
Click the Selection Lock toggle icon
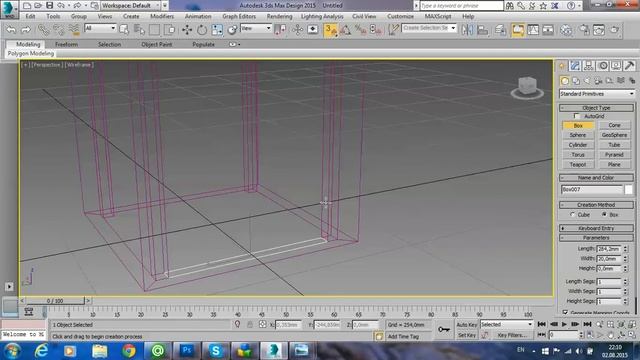click(x=250, y=324)
